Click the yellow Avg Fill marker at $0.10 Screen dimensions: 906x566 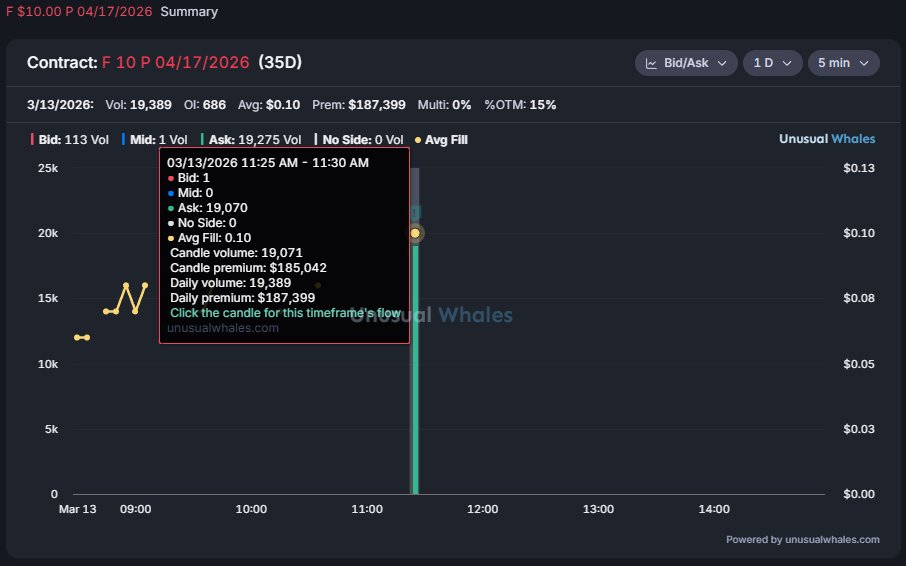click(x=415, y=233)
